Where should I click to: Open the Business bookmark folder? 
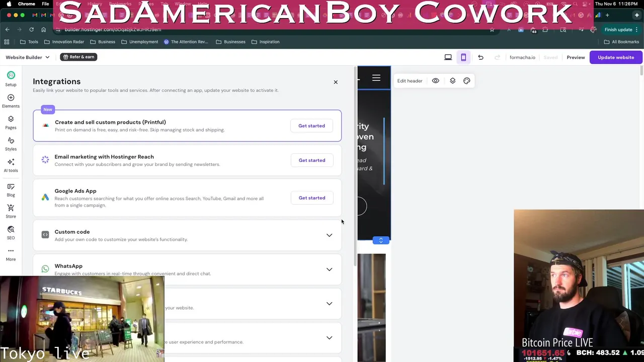pyautogui.click(x=102, y=42)
